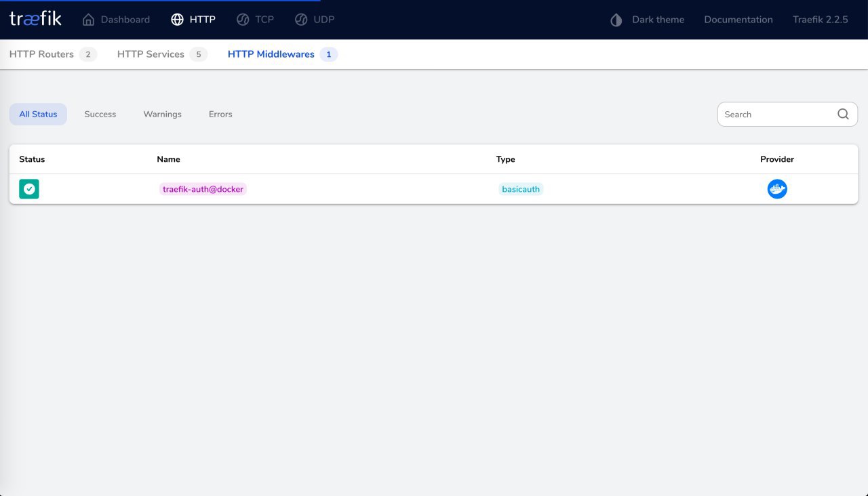Click the Status column header
This screenshot has width=868, height=496.
(32, 159)
